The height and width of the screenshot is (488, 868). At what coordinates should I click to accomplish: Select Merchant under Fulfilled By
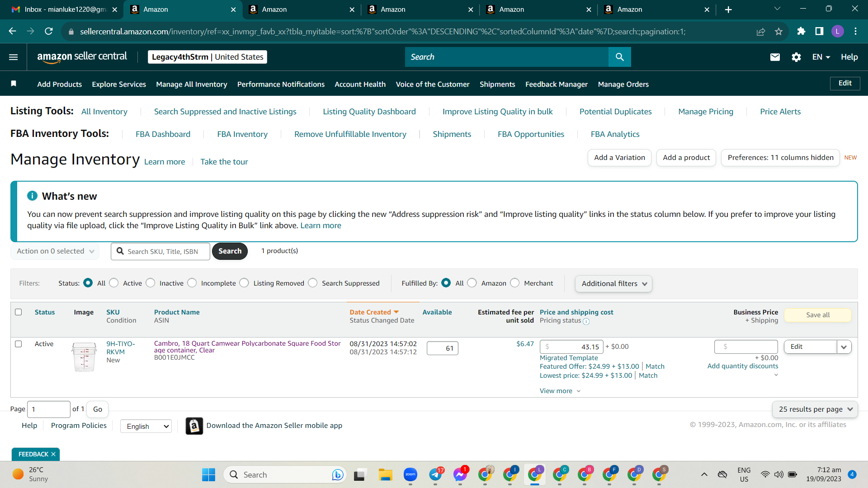(515, 283)
